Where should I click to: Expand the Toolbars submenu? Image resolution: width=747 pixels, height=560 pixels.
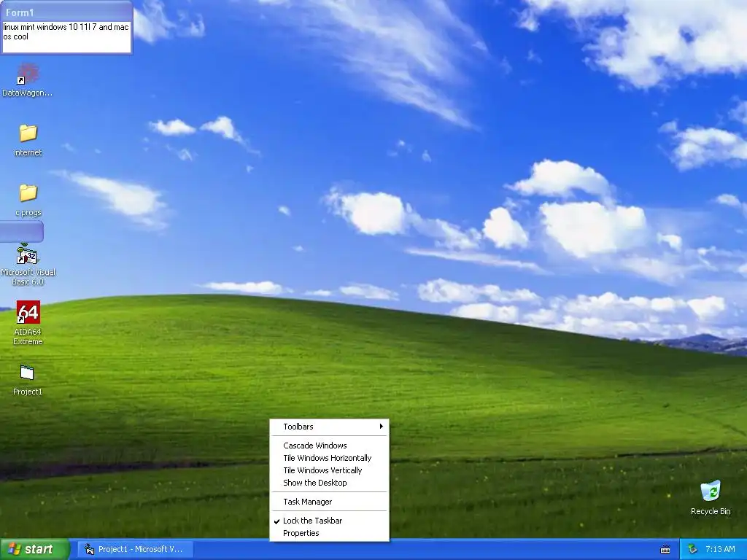point(329,427)
